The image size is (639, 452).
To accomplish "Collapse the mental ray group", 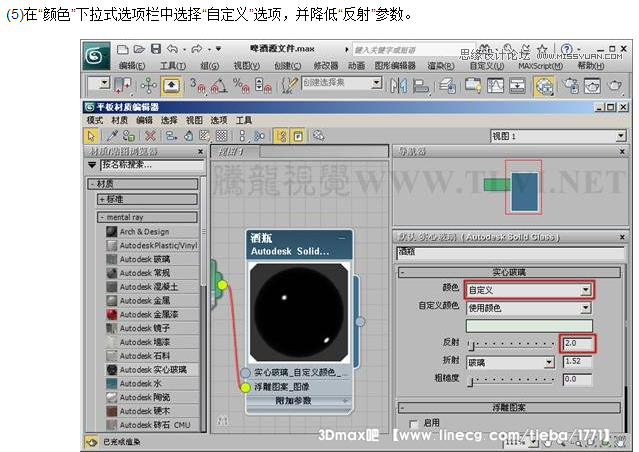I will [x=148, y=217].
